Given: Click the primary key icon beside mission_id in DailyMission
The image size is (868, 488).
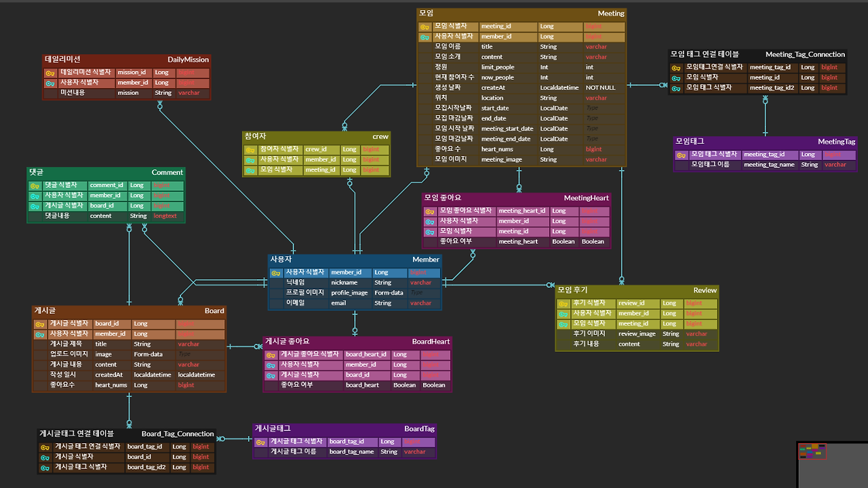Looking at the screenshot, I should [x=50, y=73].
